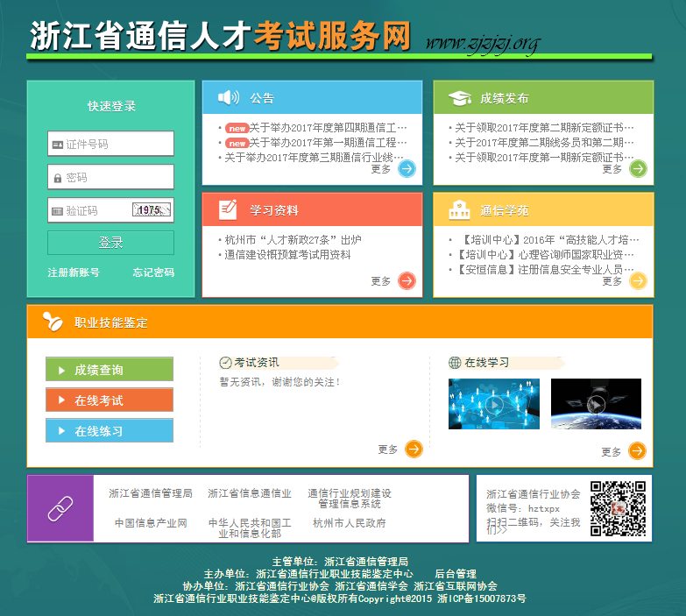
Task: Open the 浙江省通信管理局 friendly link
Action: point(150,493)
